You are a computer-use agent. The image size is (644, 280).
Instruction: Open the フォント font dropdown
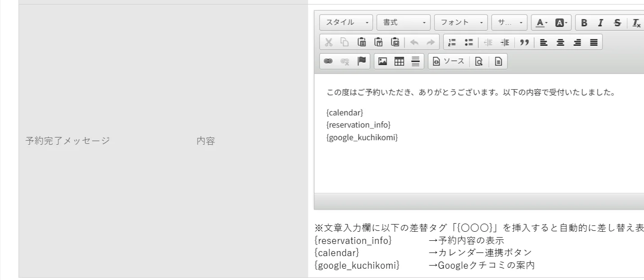[x=461, y=23]
